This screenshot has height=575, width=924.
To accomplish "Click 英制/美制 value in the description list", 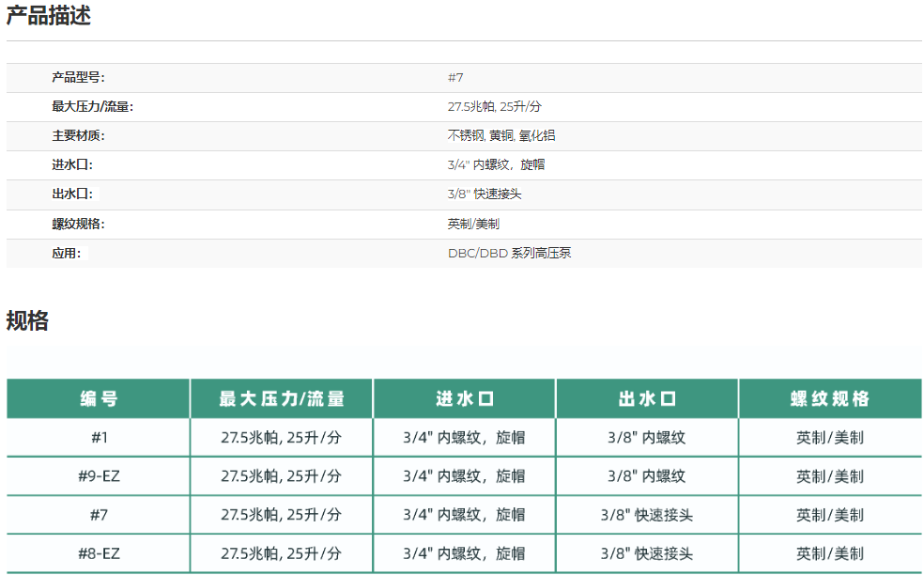I will pos(473,224).
